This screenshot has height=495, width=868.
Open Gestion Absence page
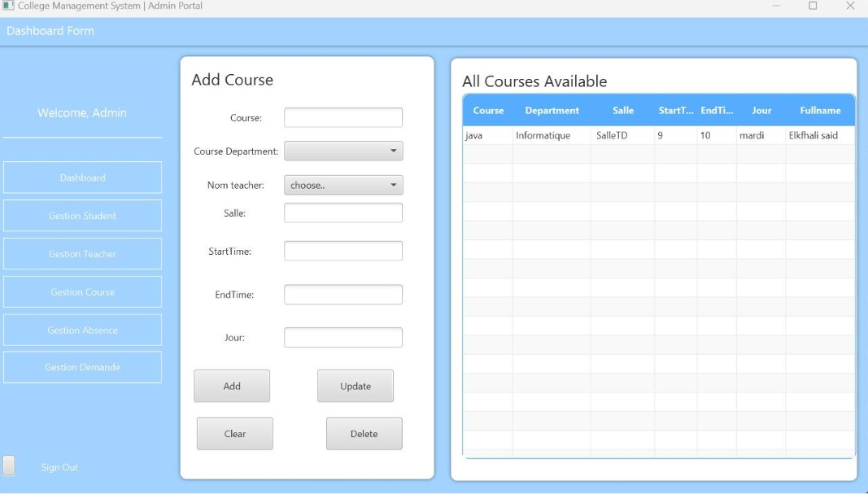click(x=82, y=330)
